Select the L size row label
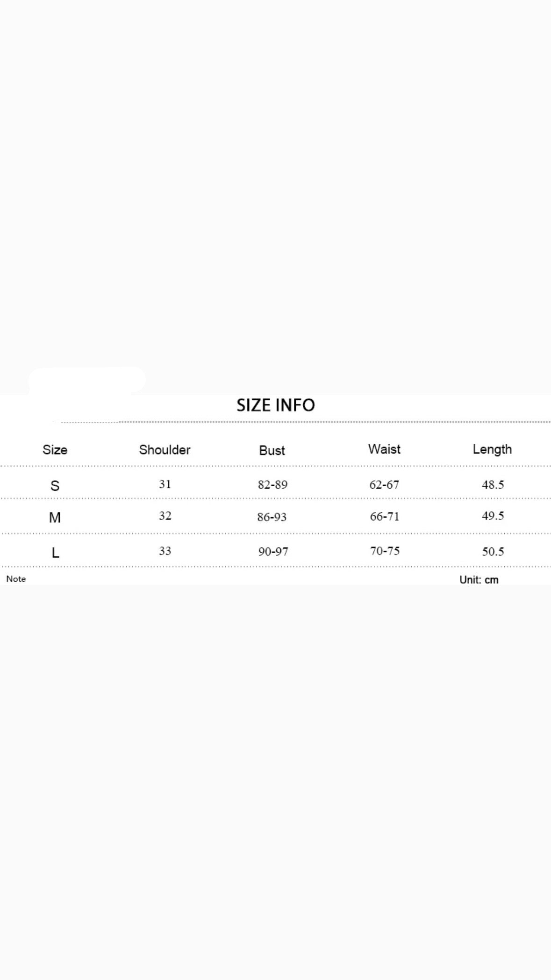Screen dimensions: 551x980 pyautogui.click(x=55, y=553)
